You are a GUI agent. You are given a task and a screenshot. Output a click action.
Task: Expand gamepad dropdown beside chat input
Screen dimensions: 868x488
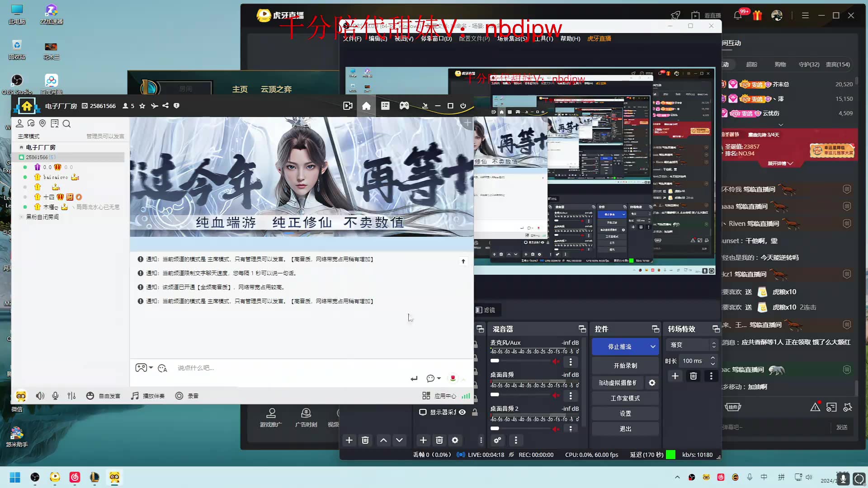tap(151, 367)
